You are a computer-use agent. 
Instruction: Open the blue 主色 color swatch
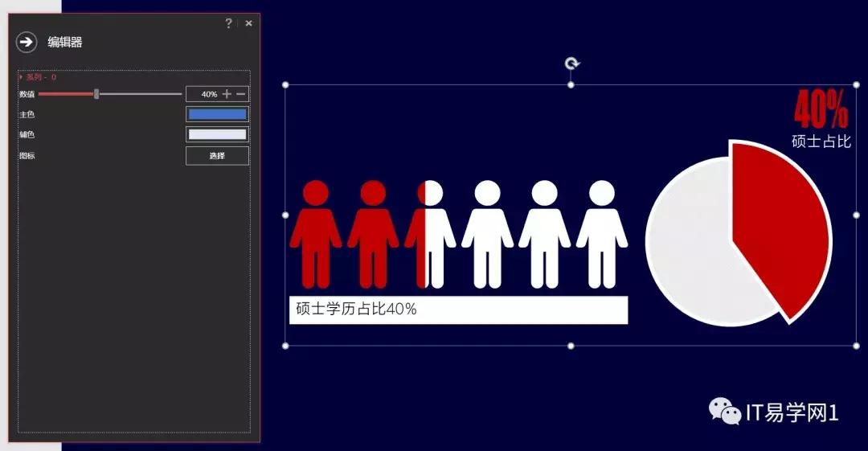point(217,114)
